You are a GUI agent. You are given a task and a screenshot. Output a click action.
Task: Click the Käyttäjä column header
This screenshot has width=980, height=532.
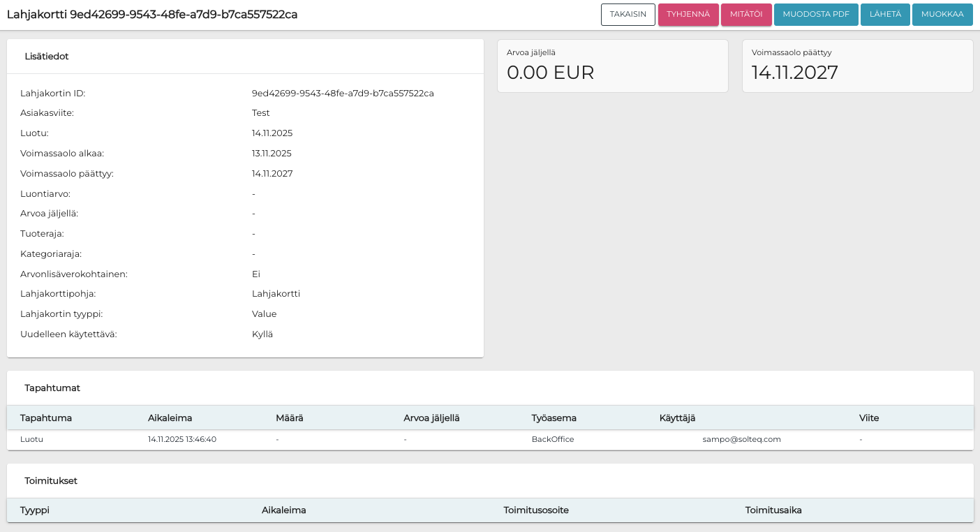(677, 418)
